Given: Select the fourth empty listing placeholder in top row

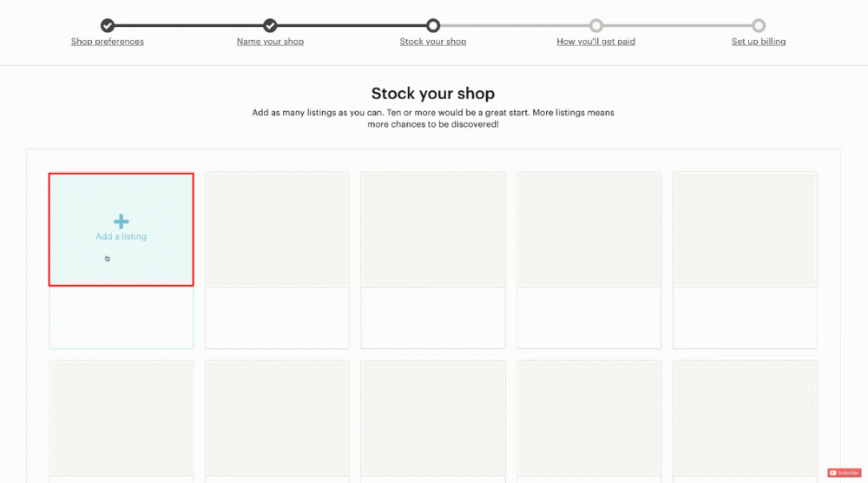Looking at the screenshot, I should pos(589,261).
